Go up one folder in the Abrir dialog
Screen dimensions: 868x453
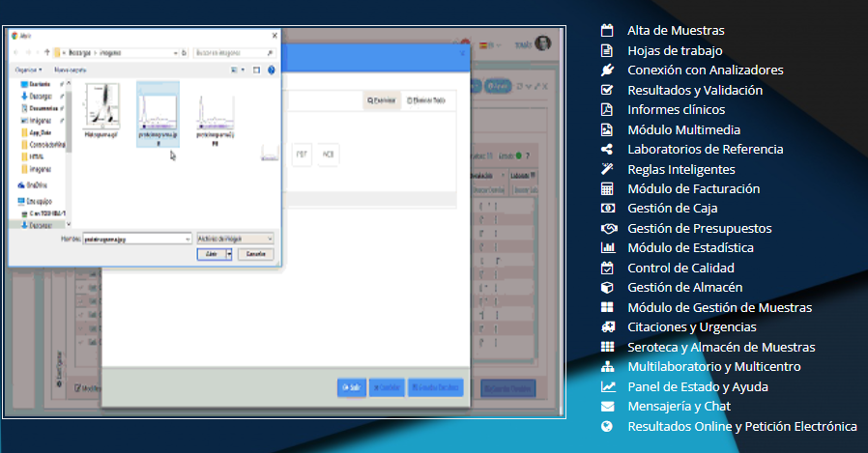47,52
